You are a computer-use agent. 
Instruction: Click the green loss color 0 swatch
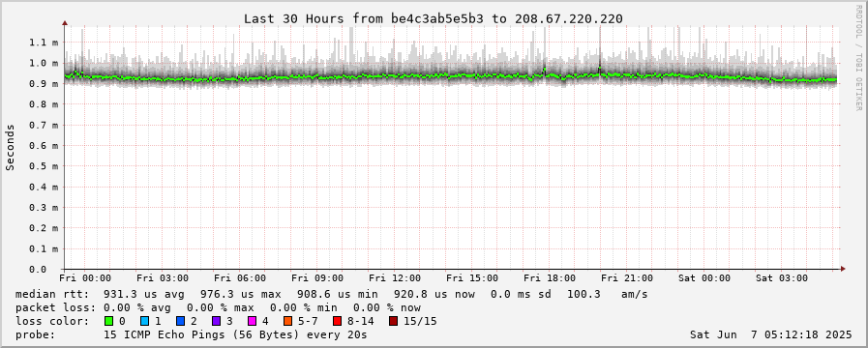108,321
